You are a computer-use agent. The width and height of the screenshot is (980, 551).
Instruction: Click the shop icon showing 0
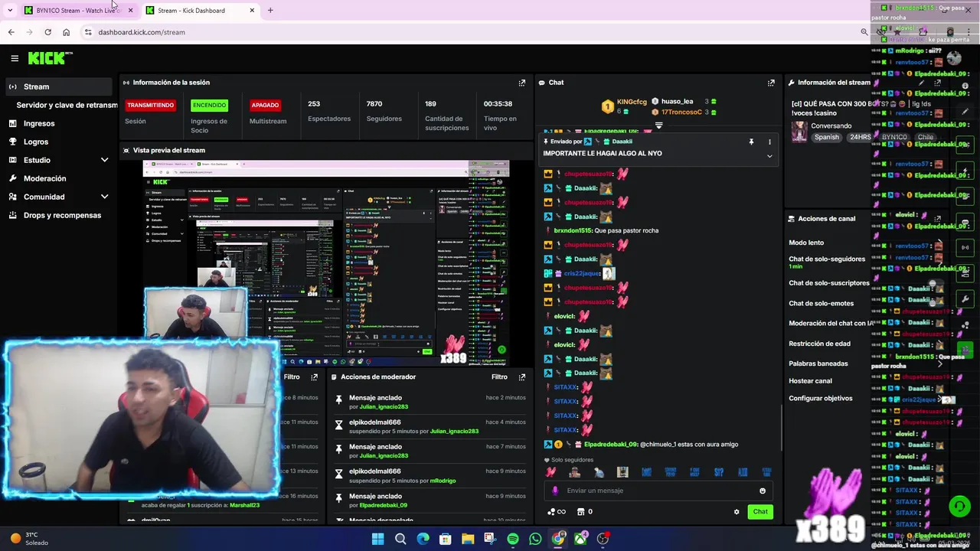[584, 512]
